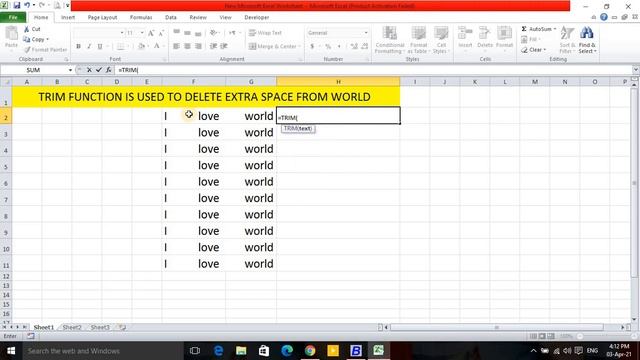Toggle Bold formatting
Image resolution: width=640 pixels, height=360 pixels.
click(78, 47)
